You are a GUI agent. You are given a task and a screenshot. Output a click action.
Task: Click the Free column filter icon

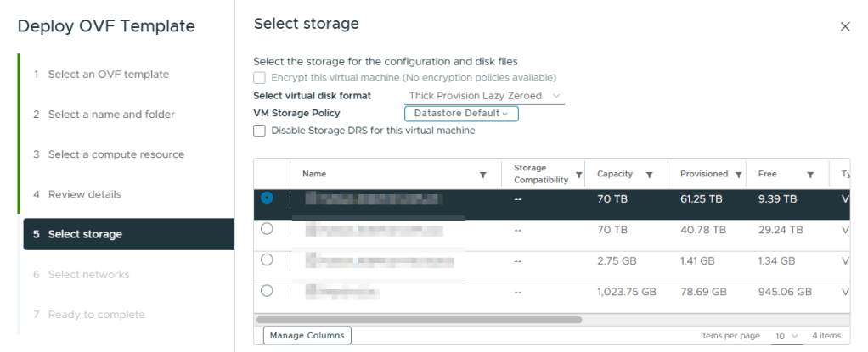[810, 175]
